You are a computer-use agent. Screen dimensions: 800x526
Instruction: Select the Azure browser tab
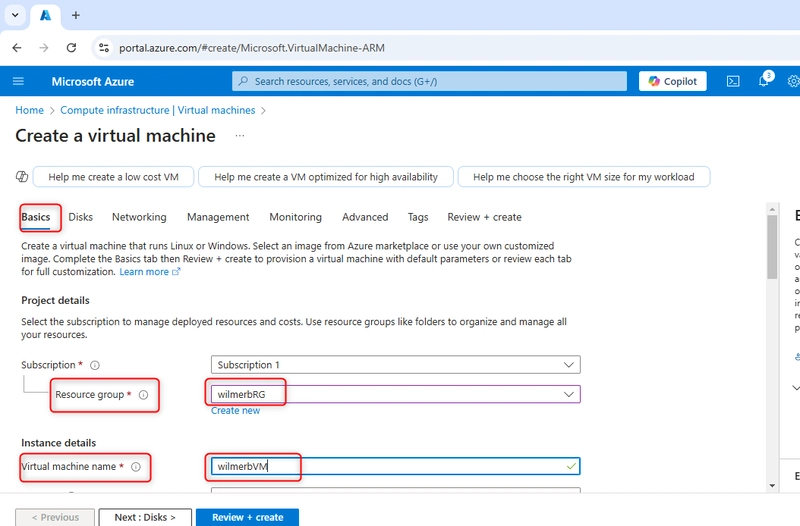(45, 16)
